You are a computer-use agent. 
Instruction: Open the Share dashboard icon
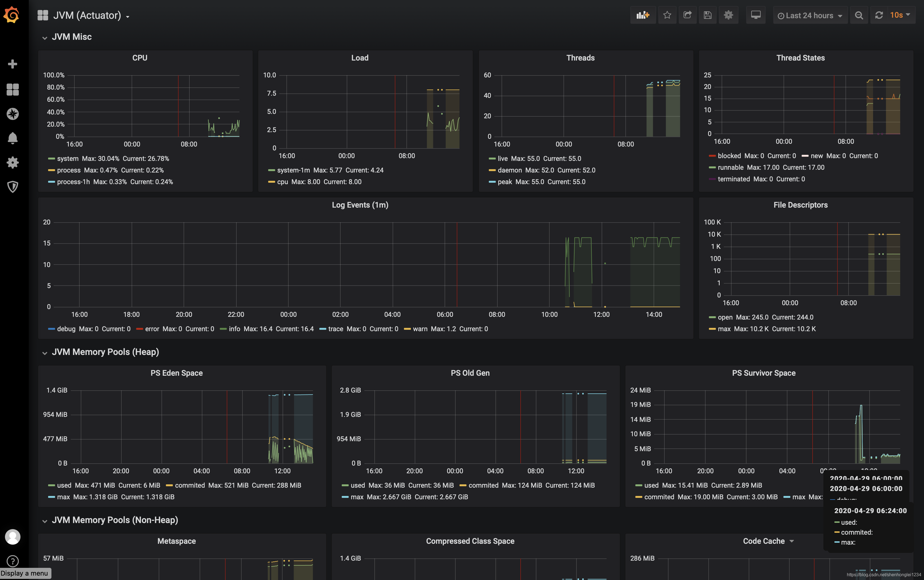[687, 15]
